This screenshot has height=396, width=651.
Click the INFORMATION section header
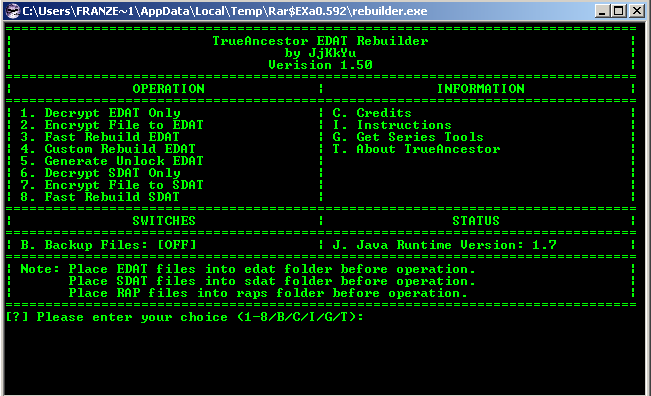[x=481, y=89]
